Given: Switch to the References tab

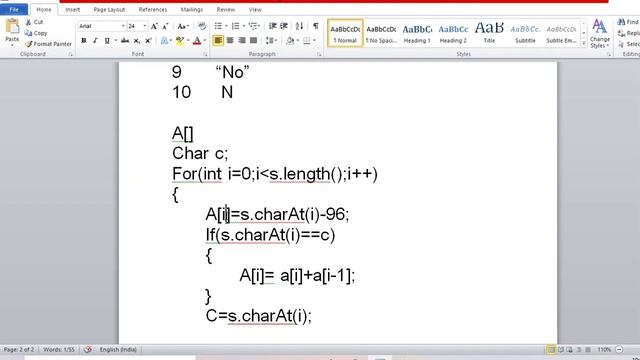Looking at the screenshot, I should point(153,9).
